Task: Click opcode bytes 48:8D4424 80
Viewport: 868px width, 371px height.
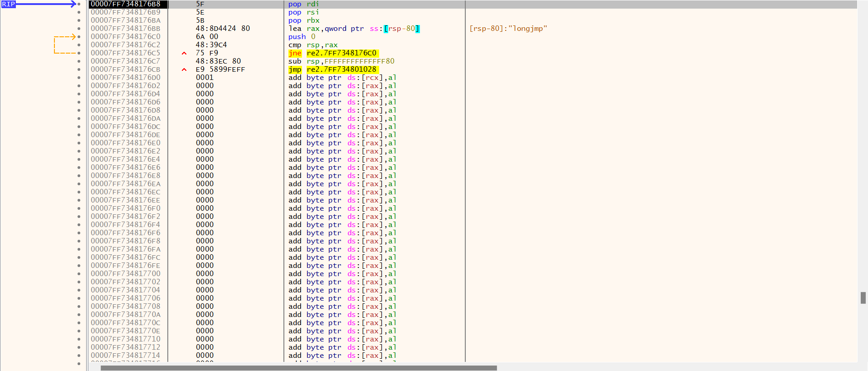Action: (223, 29)
